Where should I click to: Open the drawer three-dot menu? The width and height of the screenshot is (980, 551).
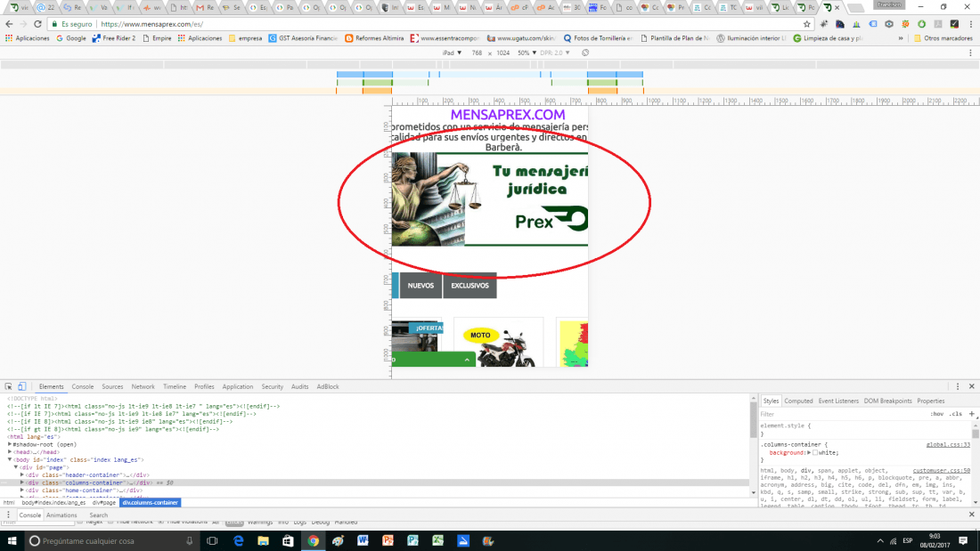pyautogui.click(x=8, y=515)
